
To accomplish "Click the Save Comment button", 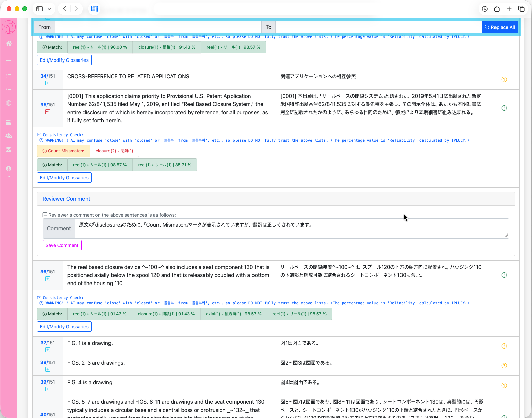I will click(62, 245).
